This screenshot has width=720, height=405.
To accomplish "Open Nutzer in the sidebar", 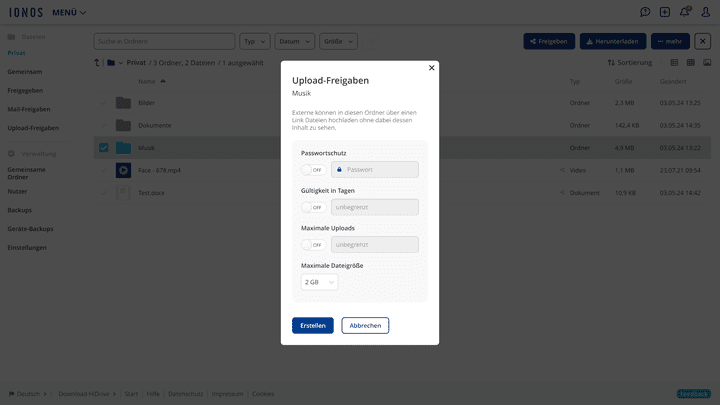I will pyautogui.click(x=17, y=191).
